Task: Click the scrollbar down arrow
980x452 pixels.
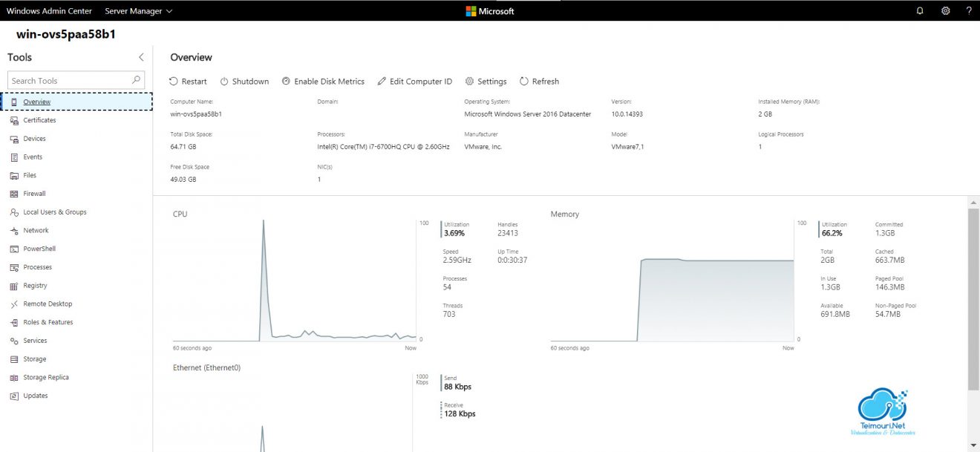Action: coord(973,445)
